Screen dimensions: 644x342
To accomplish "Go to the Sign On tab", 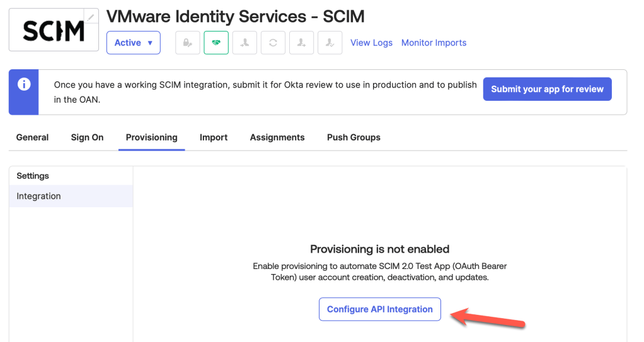I will coord(87,137).
